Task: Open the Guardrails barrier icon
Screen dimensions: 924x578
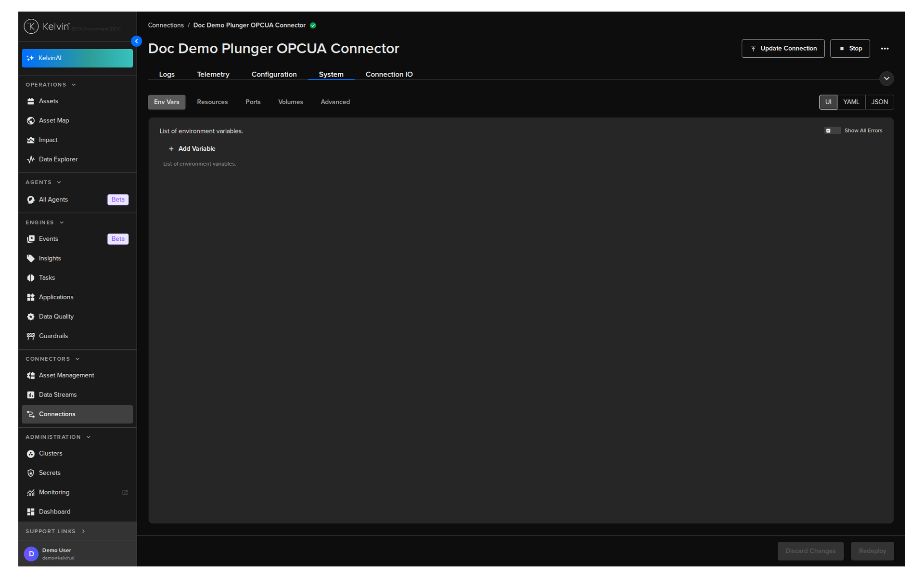Action: click(x=31, y=336)
